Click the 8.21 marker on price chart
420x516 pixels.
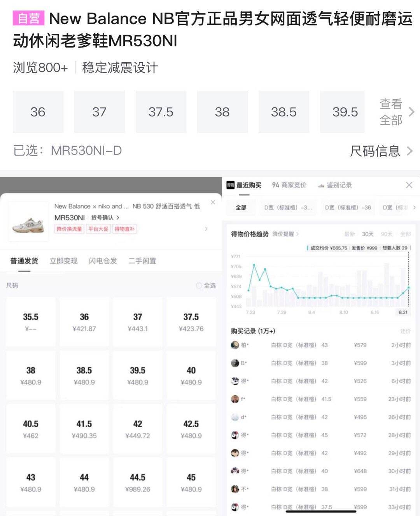(x=403, y=312)
